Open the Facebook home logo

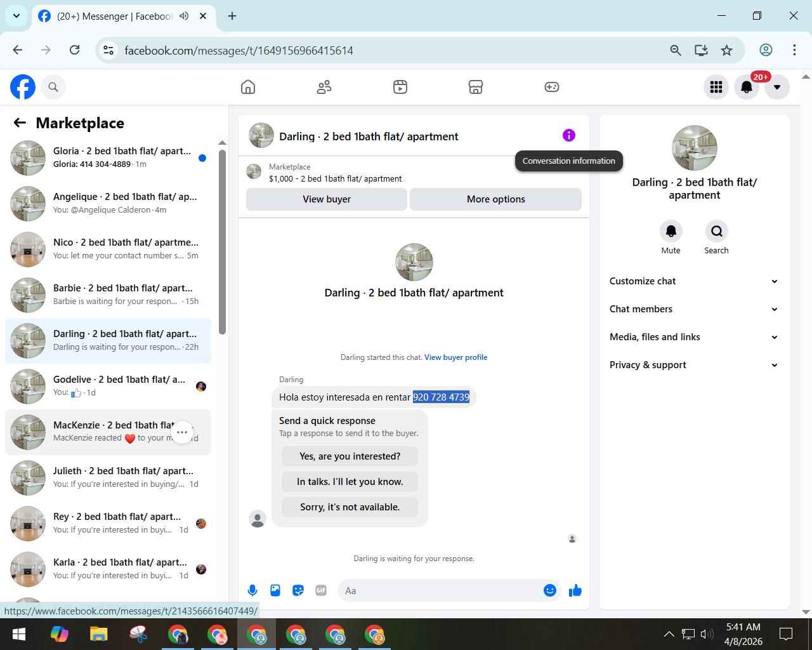click(x=23, y=87)
